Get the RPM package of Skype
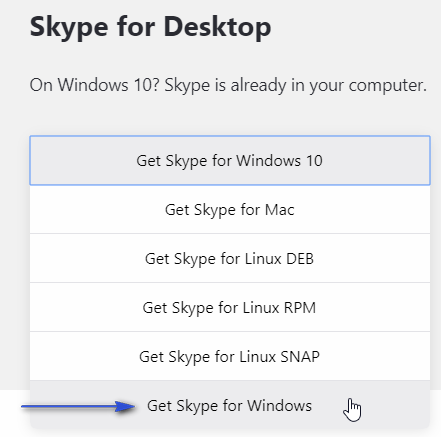 230,307
